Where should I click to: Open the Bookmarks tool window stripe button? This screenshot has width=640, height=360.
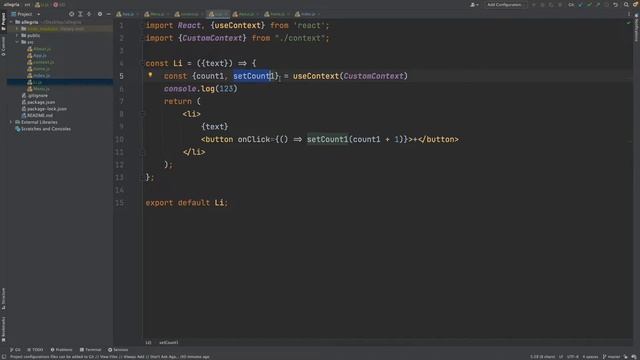(x=3, y=329)
